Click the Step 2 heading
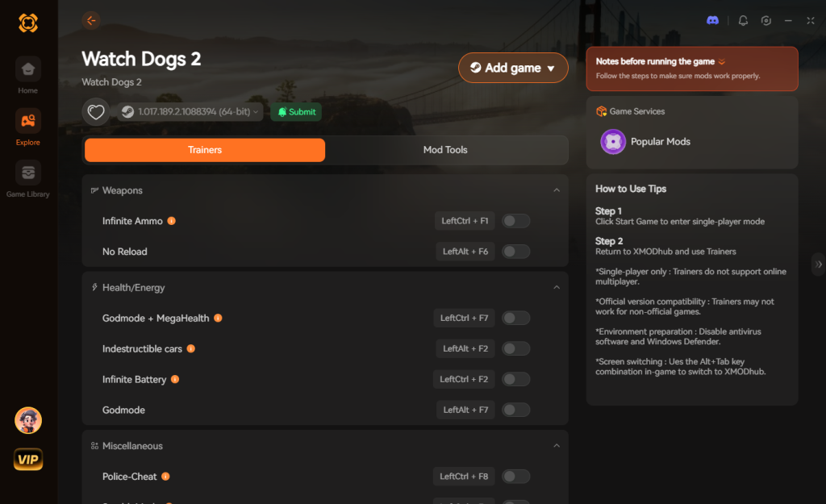 pyautogui.click(x=609, y=240)
